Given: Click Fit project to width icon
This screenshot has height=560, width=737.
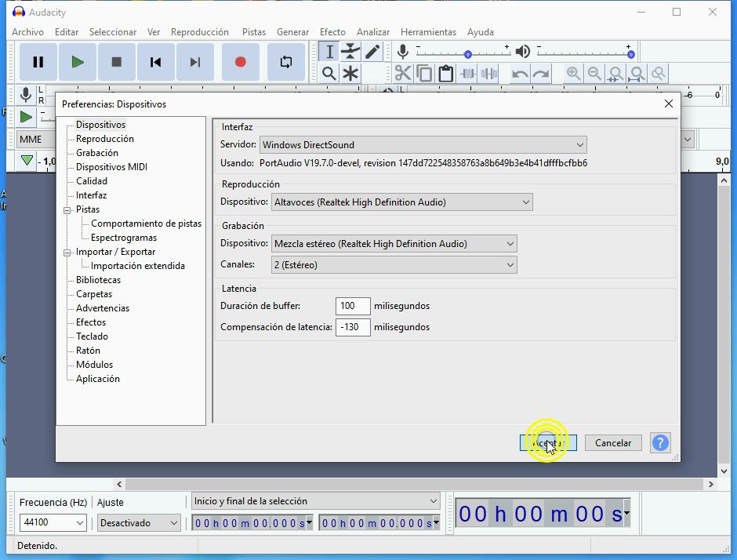Looking at the screenshot, I should coord(637,74).
